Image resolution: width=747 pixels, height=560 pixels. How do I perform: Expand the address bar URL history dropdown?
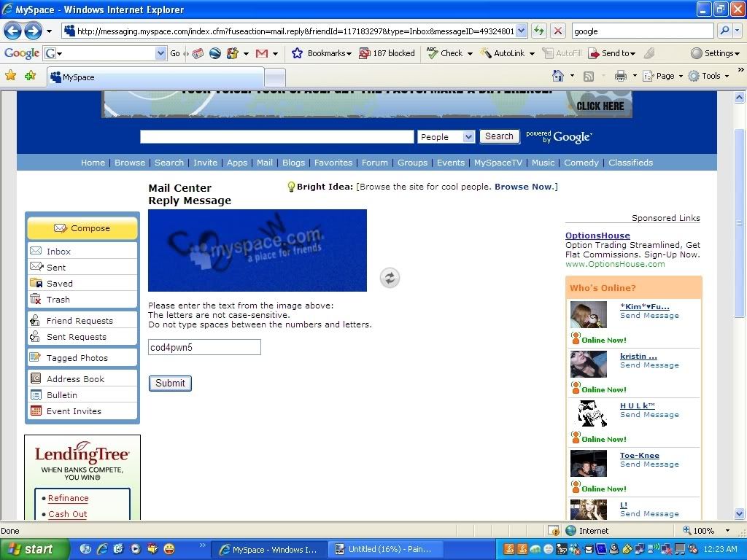point(522,31)
